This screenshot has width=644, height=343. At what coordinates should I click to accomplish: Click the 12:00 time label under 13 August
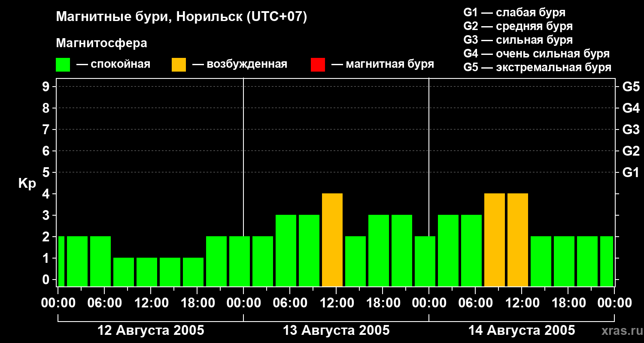coord(336,303)
